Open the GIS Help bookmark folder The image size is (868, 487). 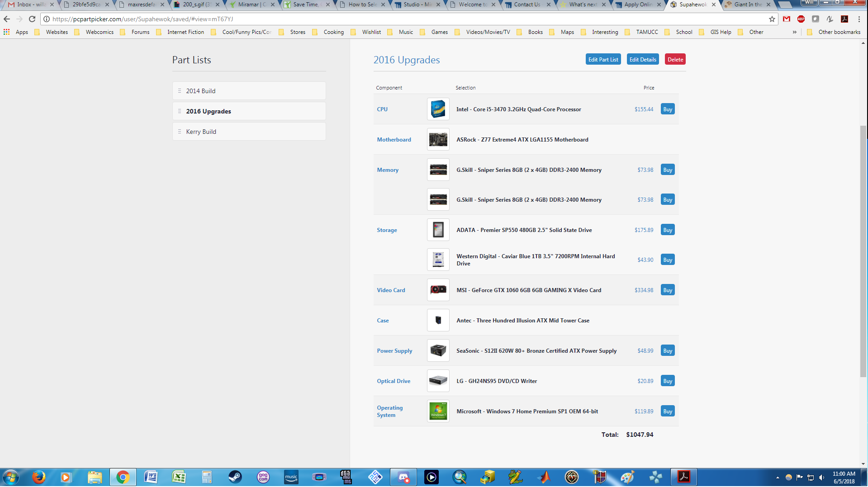[715, 32]
